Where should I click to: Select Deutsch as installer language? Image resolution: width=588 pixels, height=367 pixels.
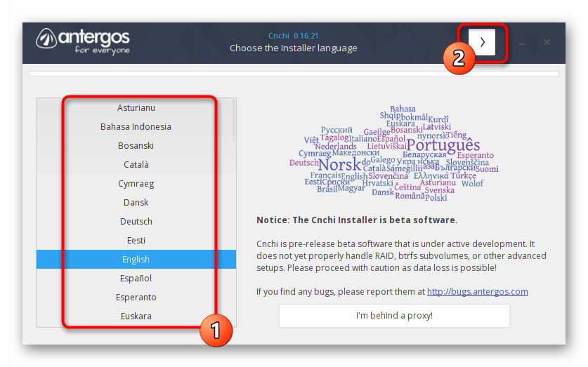136,222
